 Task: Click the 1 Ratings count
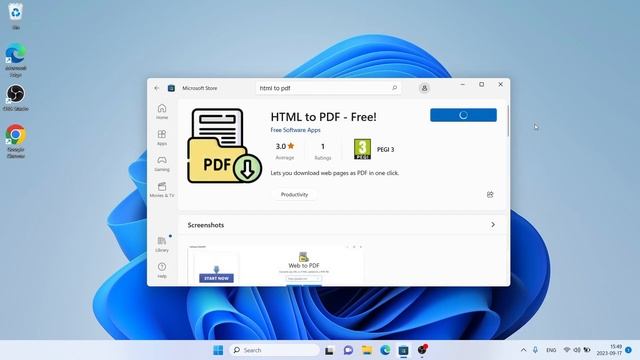322,151
